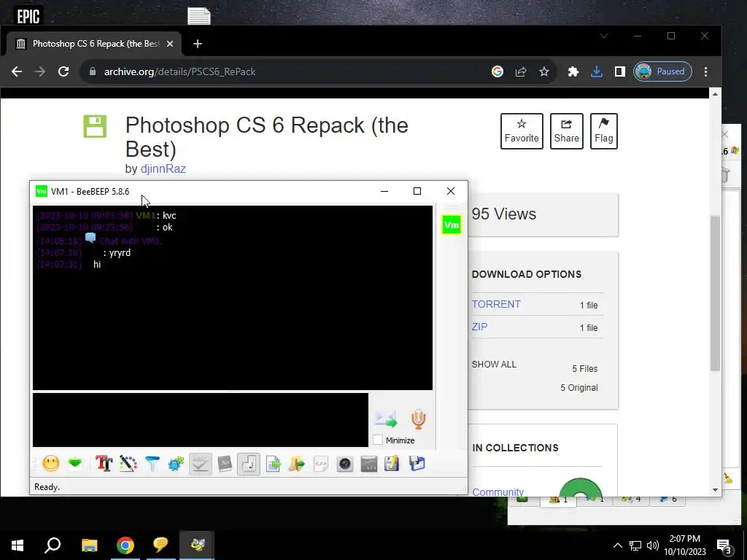Open the chat font style (TT) tool

tap(104, 463)
